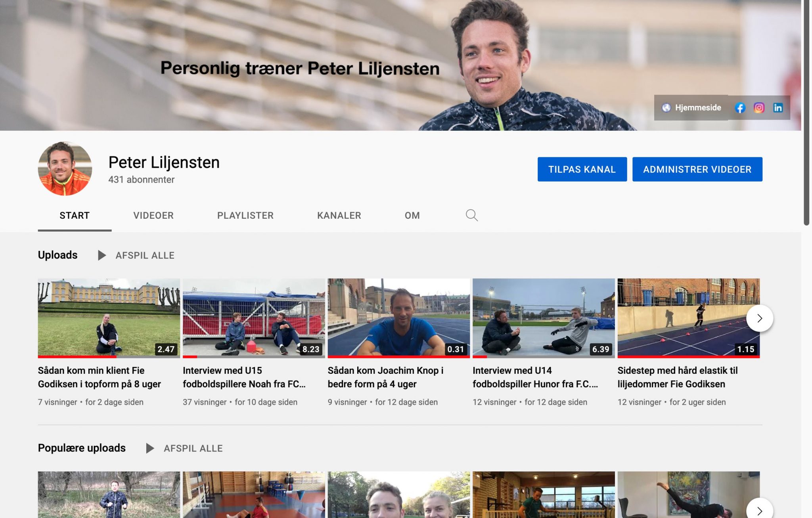Play all Populære uploads via play icon
The width and height of the screenshot is (812, 518).
[150, 448]
